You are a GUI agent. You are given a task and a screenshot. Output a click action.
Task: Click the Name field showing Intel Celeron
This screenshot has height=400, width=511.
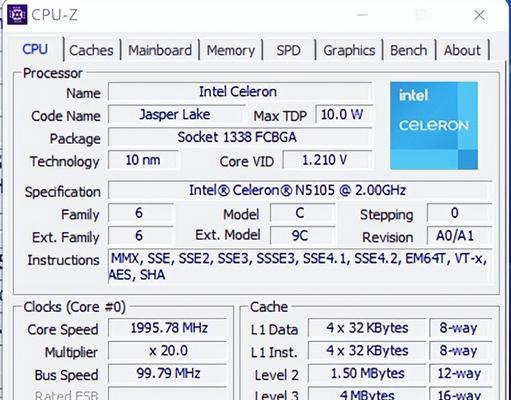click(x=240, y=92)
